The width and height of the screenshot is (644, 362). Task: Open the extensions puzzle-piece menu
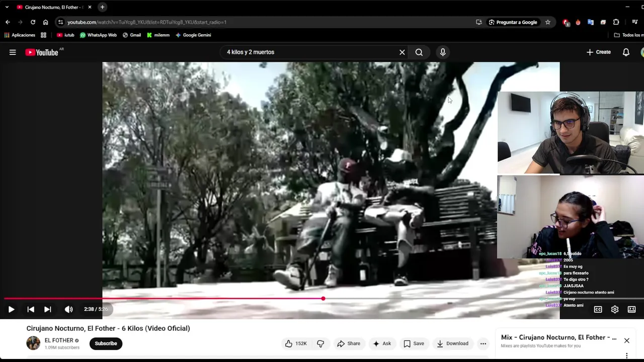[616, 22]
